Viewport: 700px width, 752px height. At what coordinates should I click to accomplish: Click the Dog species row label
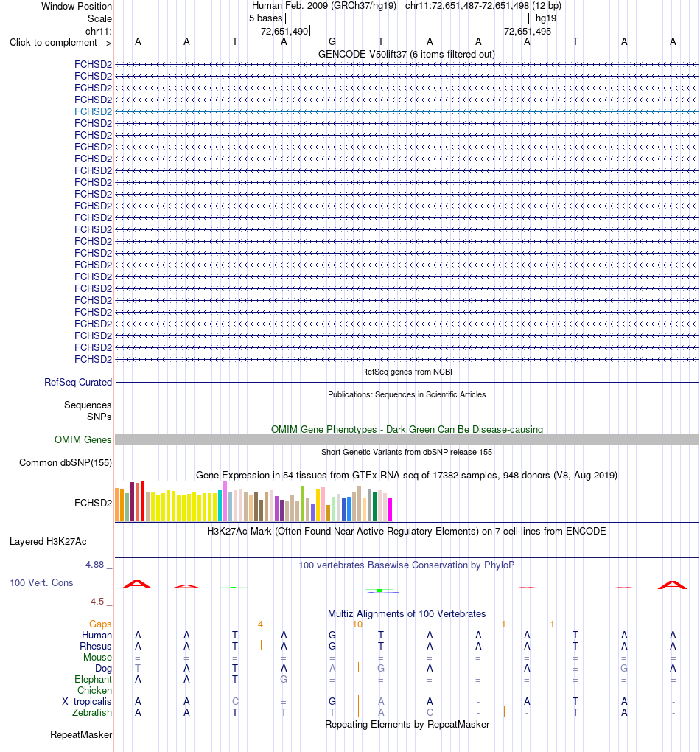pos(104,668)
